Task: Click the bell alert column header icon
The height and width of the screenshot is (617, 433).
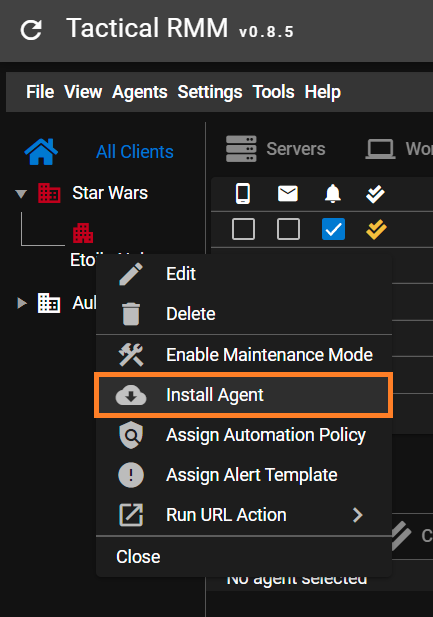Action: (333, 194)
